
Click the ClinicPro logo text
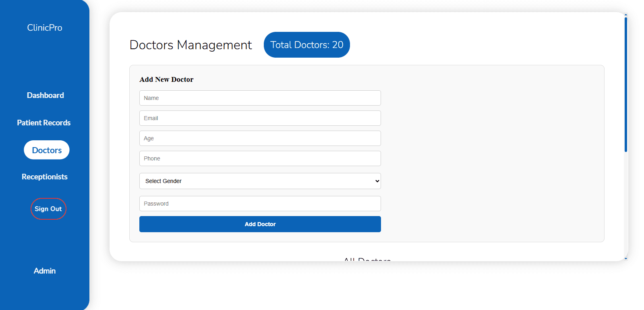pyautogui.click(x=45, y=28)
